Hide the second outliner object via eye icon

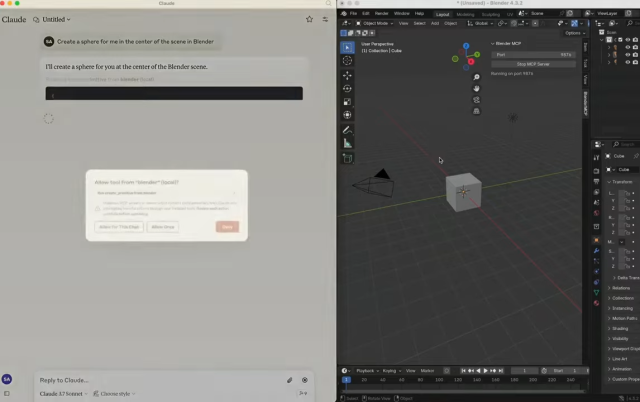[x=628, y=54]
